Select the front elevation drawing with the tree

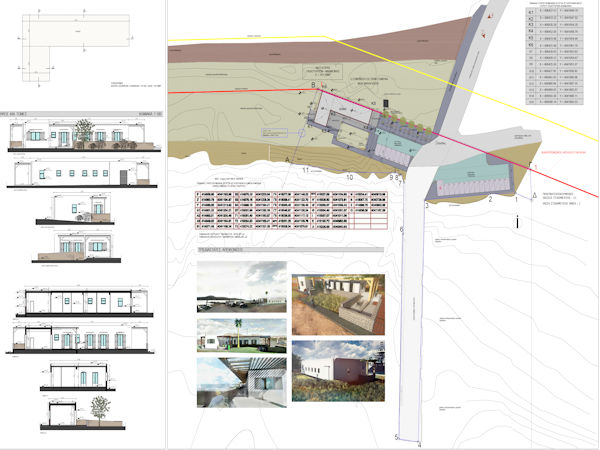pyautogui.click(x=84, y=135)
